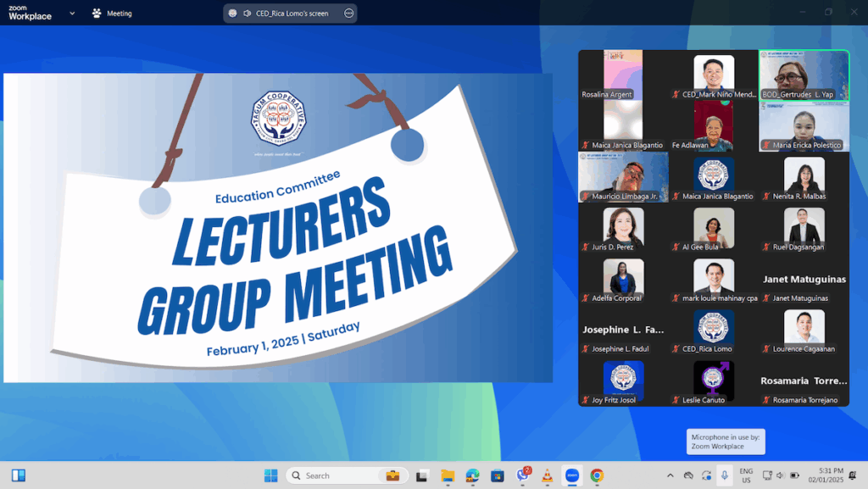This screenshot has height=489, width=868.
Task: Expand the hidden system tray icons chevron
Action: click(670, 475)
